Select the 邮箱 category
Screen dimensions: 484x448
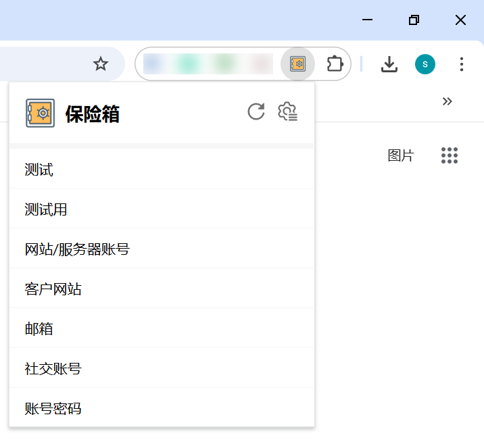pyautogui.click(x=39, y=329)
